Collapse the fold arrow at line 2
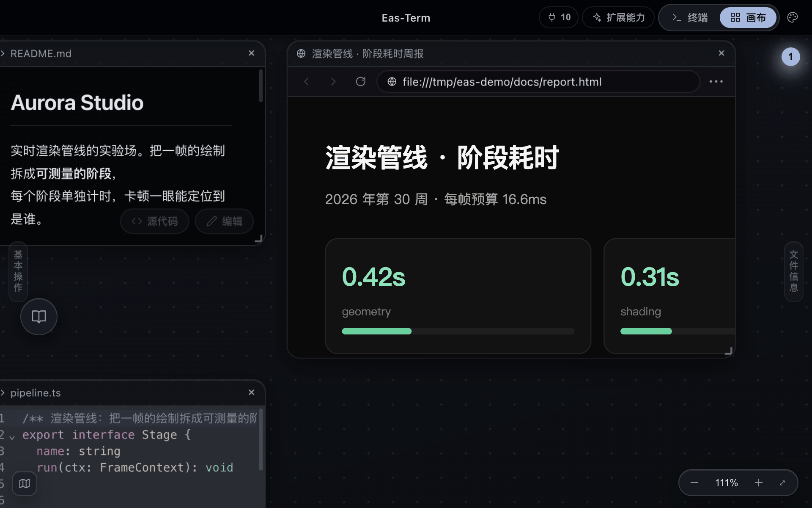The width and height of the screenshot is (812, 508). pyautogui.click(x=12, y=437)
